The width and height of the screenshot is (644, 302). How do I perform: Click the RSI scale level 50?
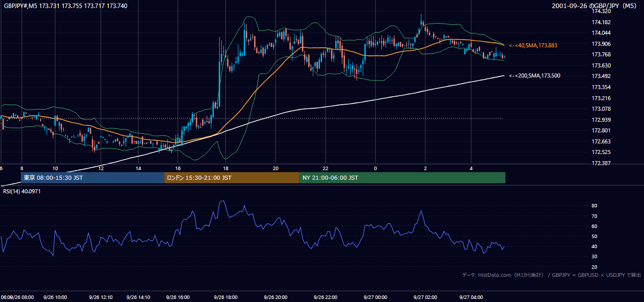pyautogui.click(x=594, y=236)
